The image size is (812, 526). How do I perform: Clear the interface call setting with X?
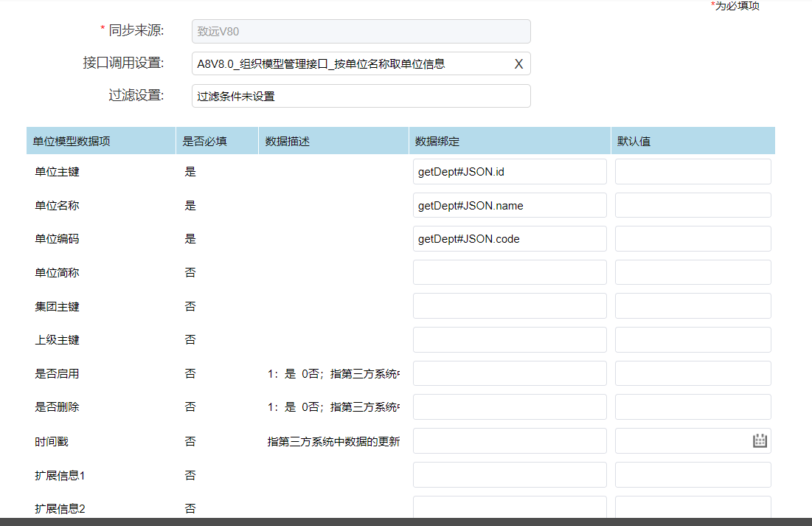(x=518, y=64)
